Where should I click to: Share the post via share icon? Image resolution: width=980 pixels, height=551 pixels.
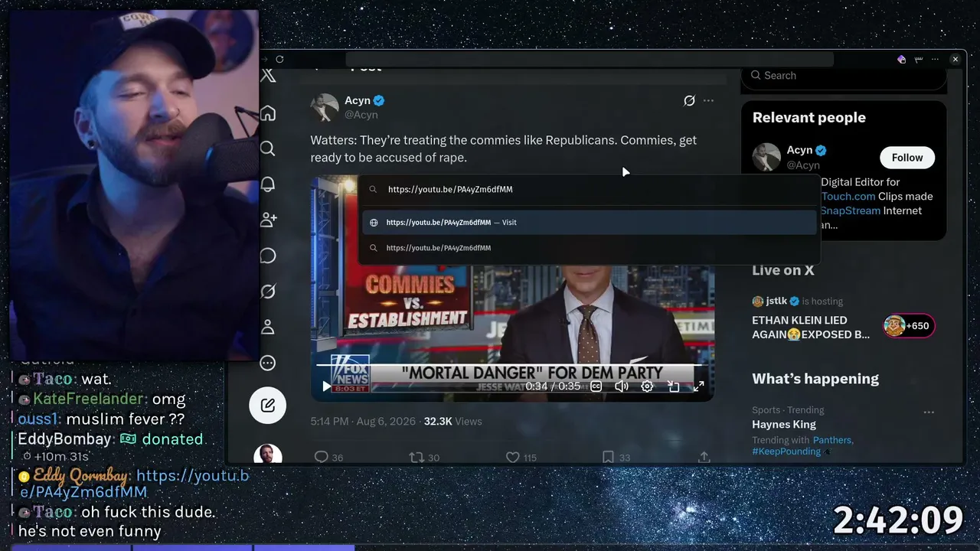coord(704,457)
